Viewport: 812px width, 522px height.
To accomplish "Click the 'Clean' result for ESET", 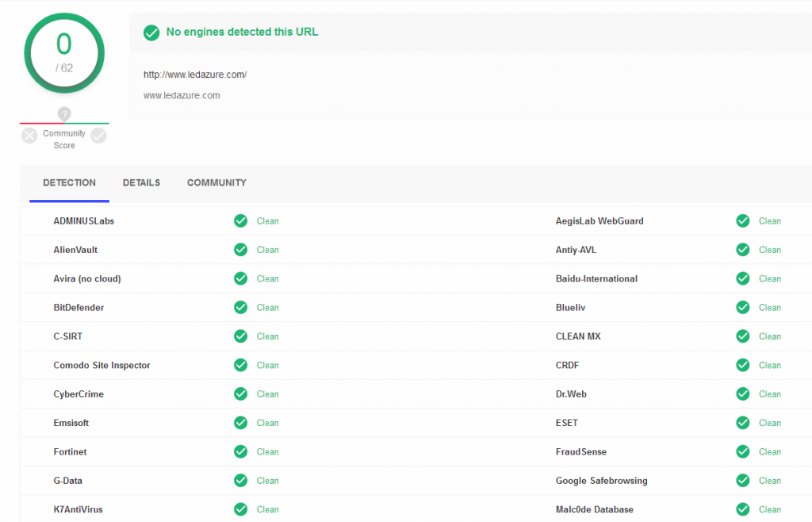I will (x=770, y=423).
